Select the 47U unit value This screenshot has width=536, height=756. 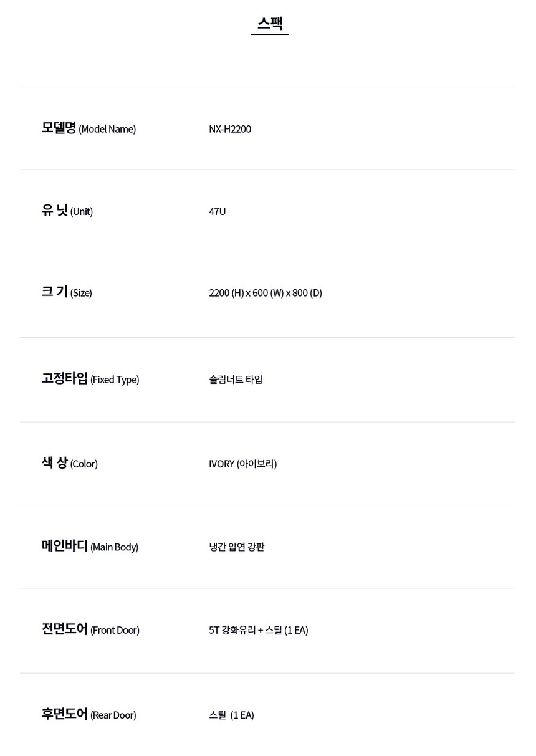click(218, 211)
